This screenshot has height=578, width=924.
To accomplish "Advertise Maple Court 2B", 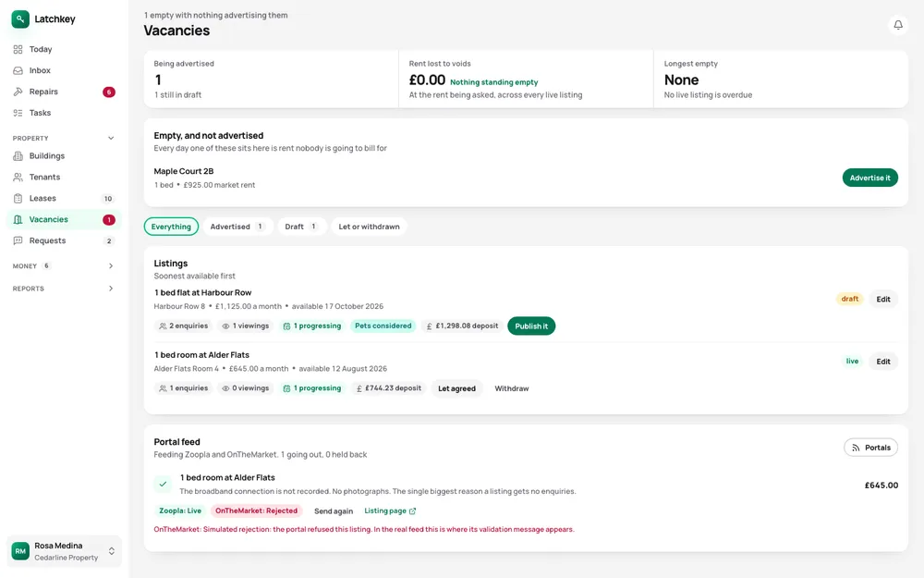I will pyautogui.click(x=869, y=178).
